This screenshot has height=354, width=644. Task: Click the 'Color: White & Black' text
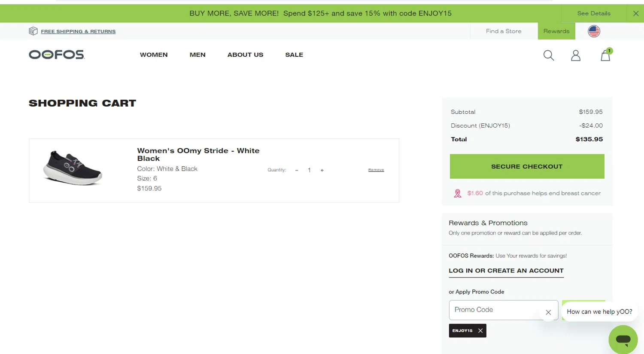(x=167, y=169)
